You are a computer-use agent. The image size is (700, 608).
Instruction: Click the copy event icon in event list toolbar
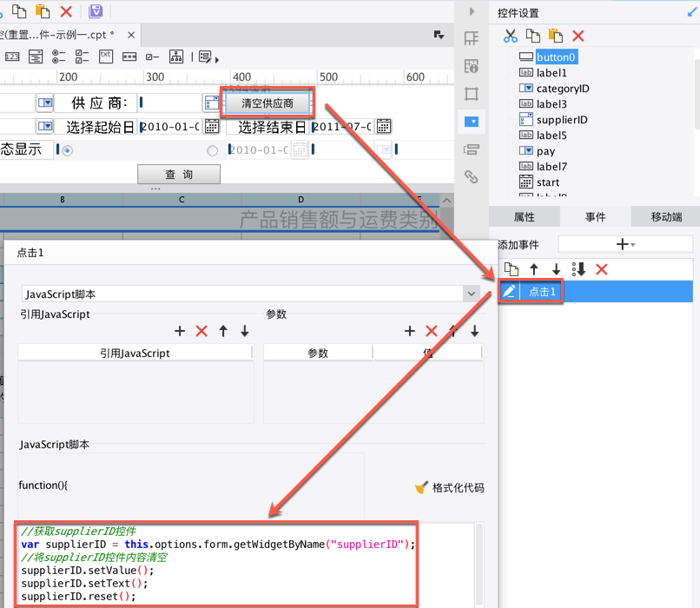coord(512,269)
